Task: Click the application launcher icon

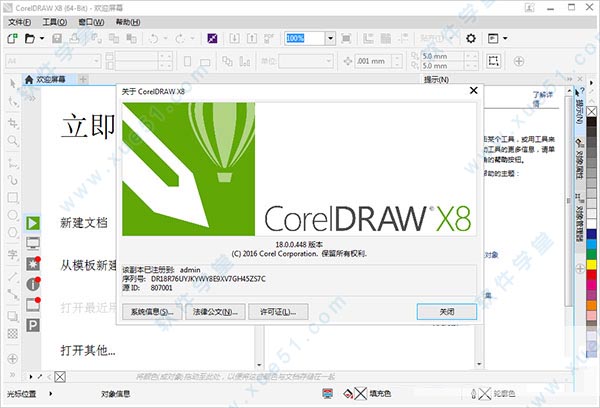Action: [493, 38]
